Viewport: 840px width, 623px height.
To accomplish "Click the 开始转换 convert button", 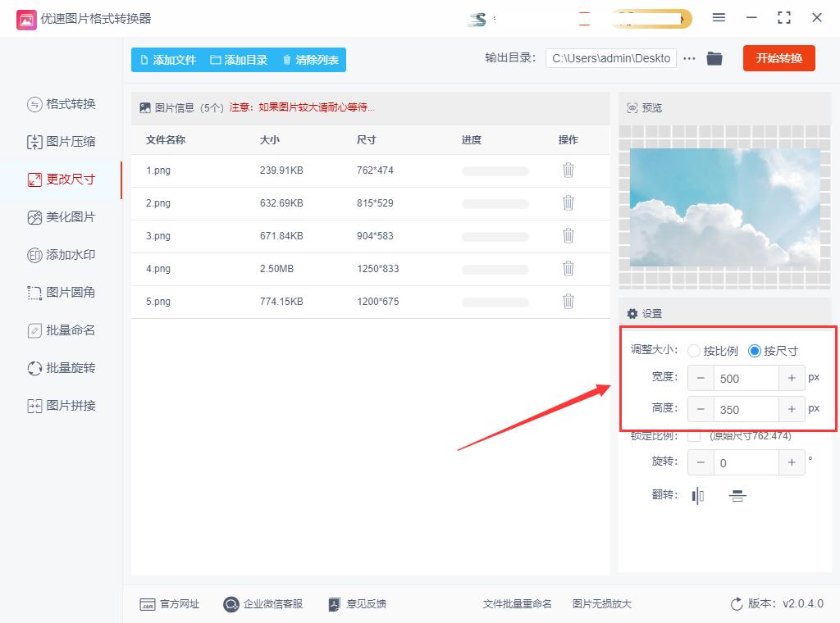I will click(x=778, y=58).
